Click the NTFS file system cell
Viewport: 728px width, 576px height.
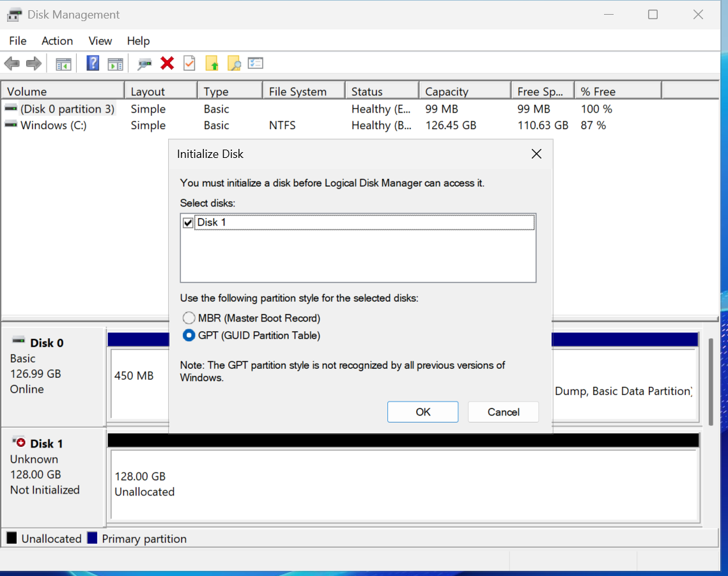tap(283, 125)
